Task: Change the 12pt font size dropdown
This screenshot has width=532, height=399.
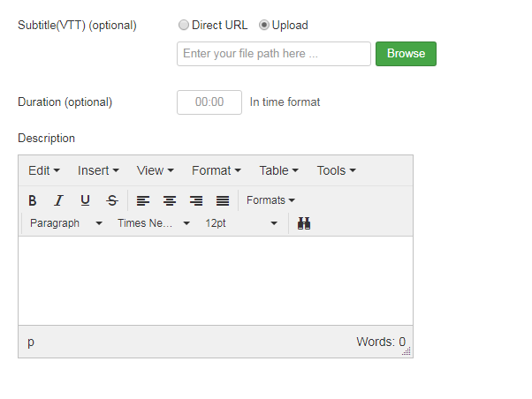Action: [241, 223]
